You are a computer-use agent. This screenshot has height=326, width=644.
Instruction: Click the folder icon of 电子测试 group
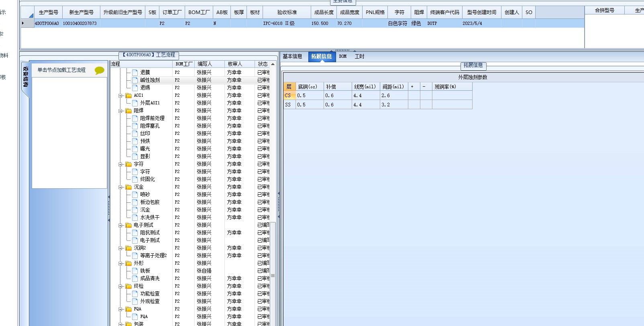(128, 225)
